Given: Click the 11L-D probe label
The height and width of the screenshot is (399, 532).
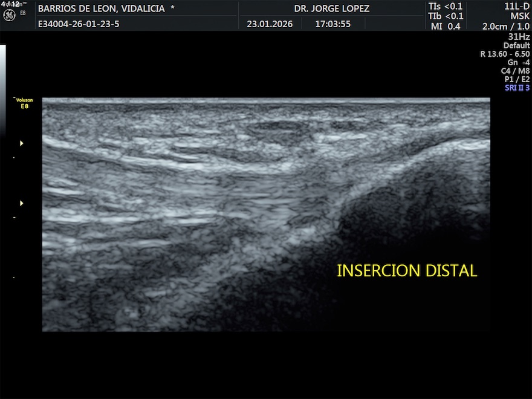Looking at the screenshot, I should [517, 7].
